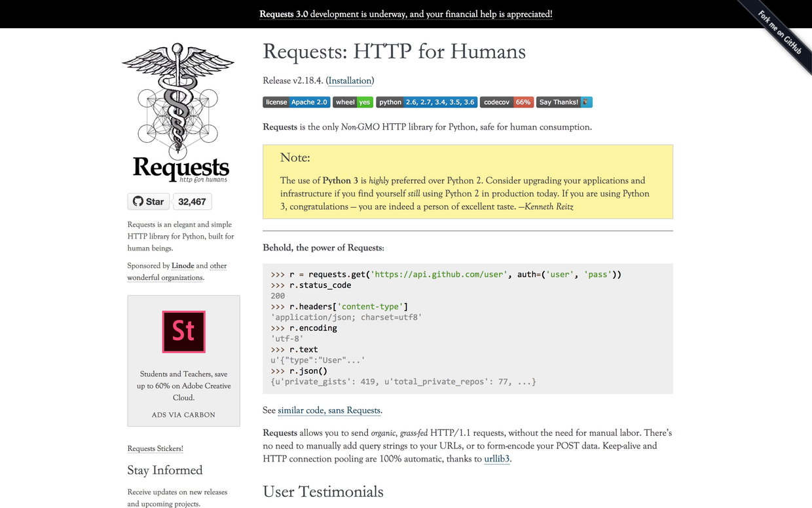The image size is (812, 508).
Task: Click the codecov 66% badge
Action: (x=507, y=102)
